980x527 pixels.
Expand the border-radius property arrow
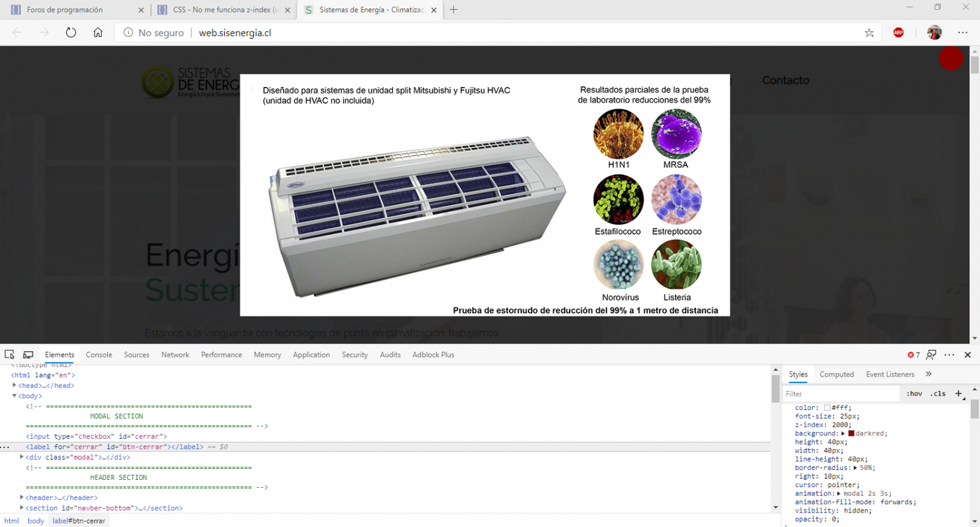click(x=856, y=467)
